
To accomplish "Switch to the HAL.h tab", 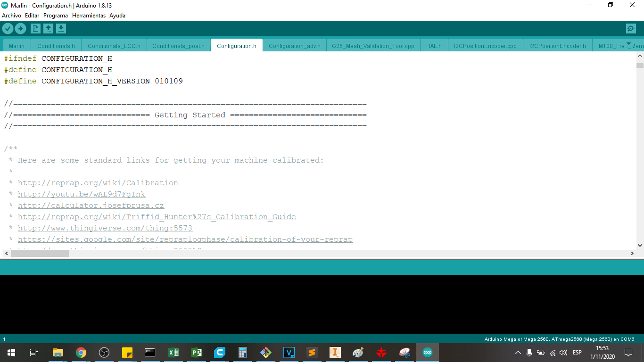I will coord(434,46).
